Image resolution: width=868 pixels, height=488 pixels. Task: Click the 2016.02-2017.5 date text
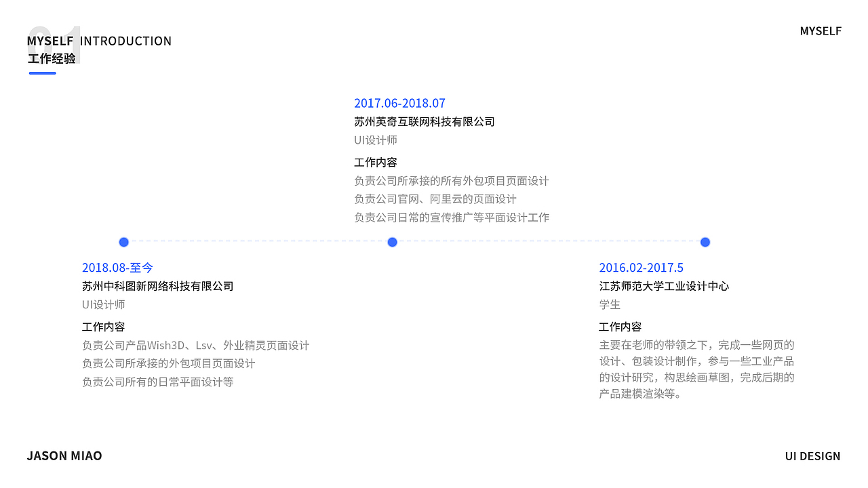tap(641, 267)
